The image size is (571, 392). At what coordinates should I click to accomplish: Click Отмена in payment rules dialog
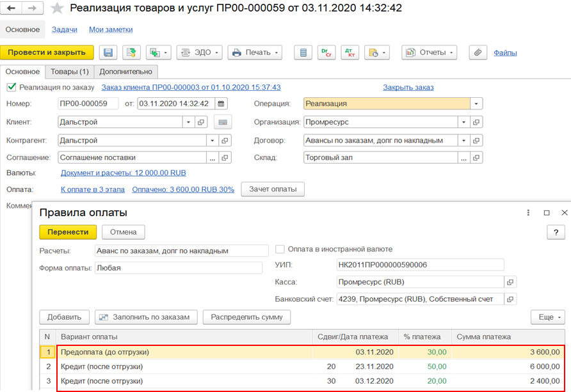[x=124, y=232]
